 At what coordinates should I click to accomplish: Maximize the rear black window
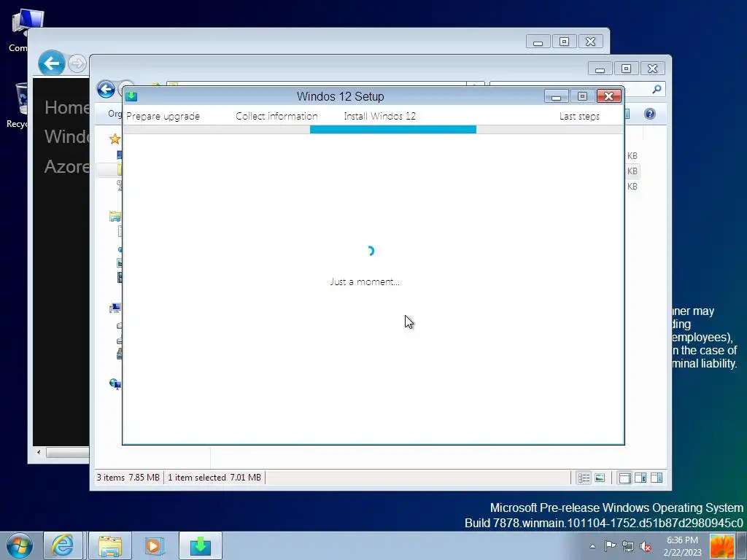click(564, 42)
